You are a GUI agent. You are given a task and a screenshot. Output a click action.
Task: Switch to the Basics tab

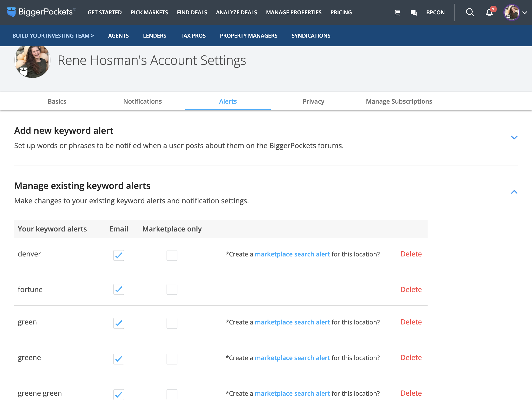(57, 101)
